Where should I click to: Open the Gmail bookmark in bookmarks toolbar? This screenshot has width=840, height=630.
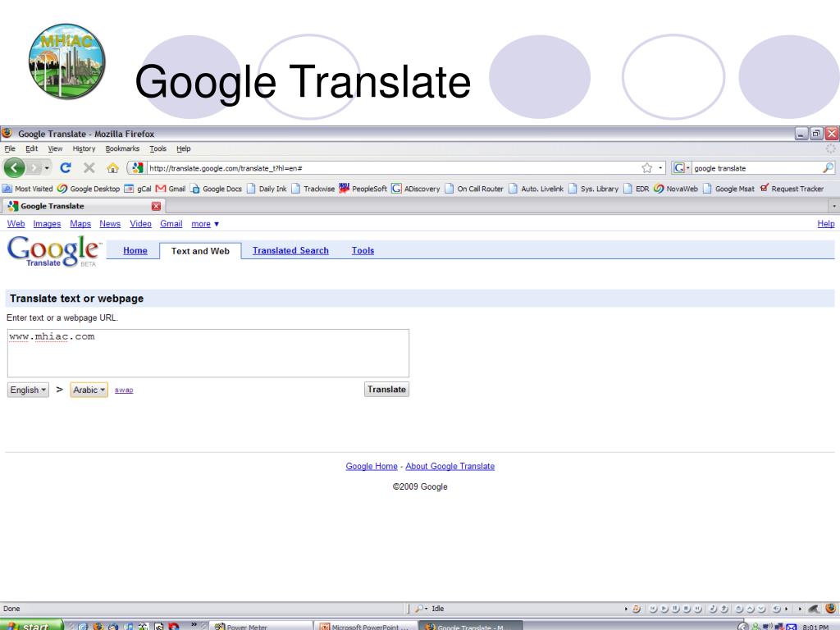(x=171, y=189)
